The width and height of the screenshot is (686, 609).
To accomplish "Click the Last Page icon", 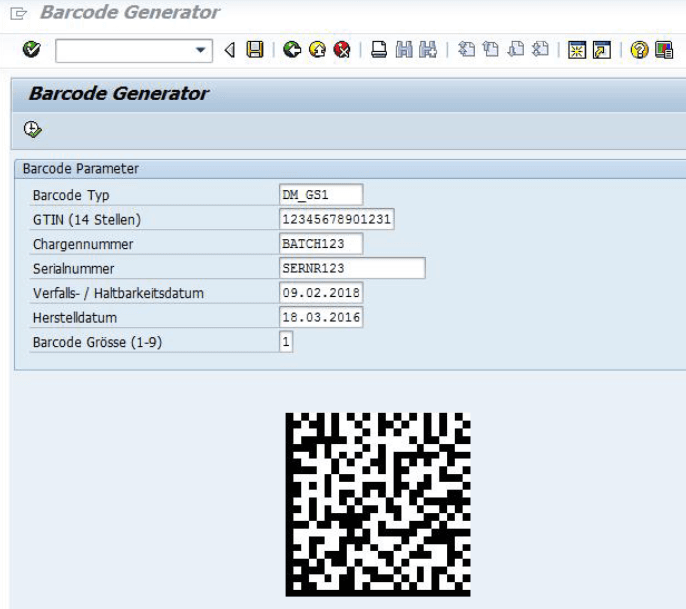I will pos(541,49).
